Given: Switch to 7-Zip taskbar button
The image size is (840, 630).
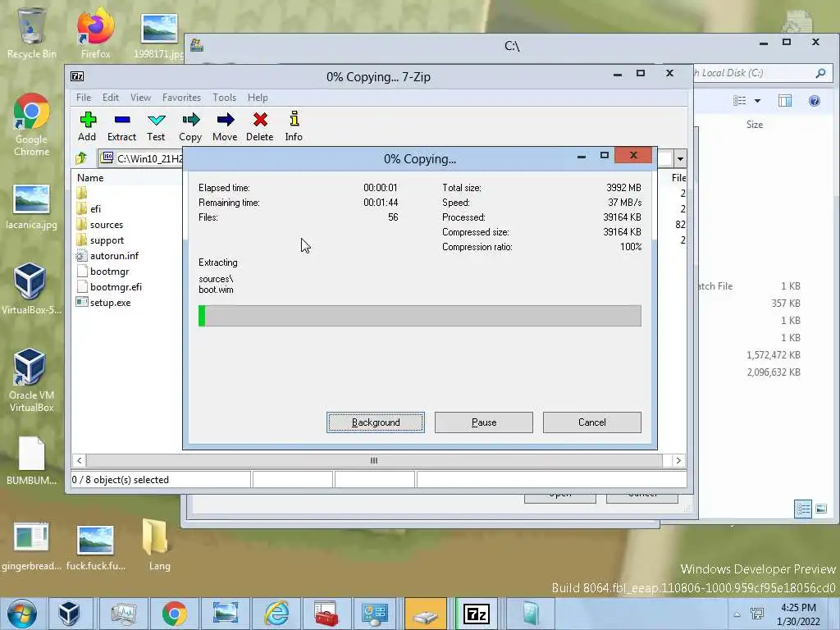Looking at the screenshot, I should 477,614.
